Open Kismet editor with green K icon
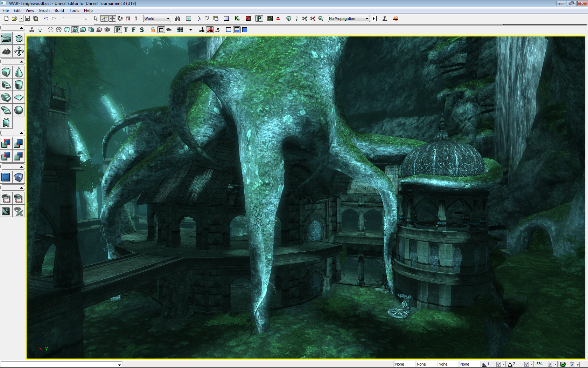The width and height of the screenshot is (588, 368). point(237,19)
